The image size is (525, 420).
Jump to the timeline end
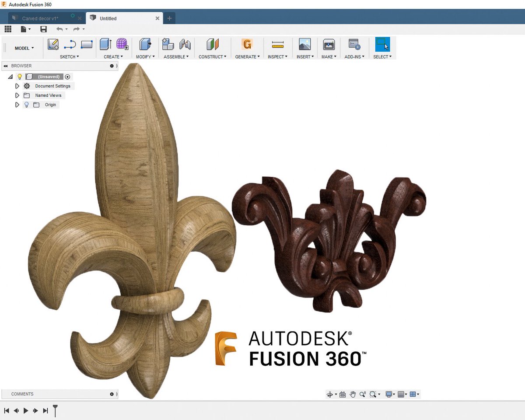click(x=45, y=411)
